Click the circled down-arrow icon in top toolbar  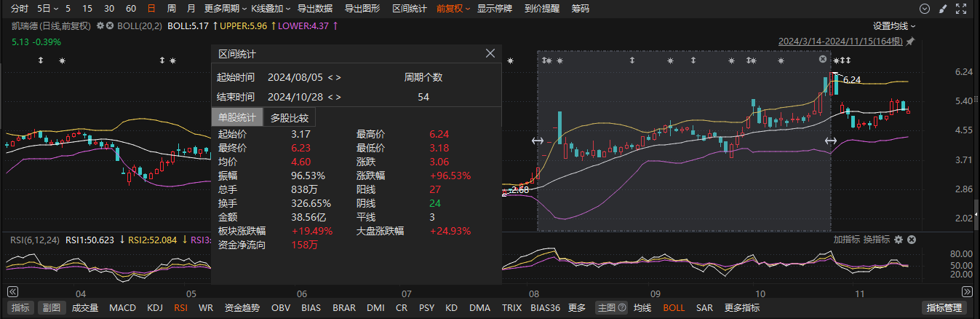925,9
